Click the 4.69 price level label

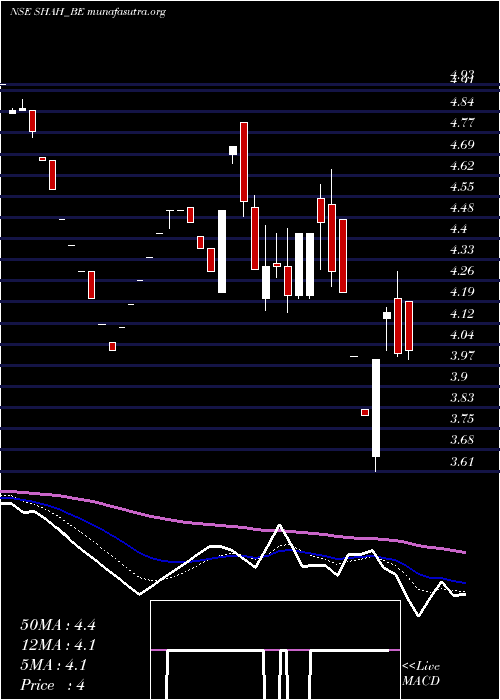click(462, 145)
